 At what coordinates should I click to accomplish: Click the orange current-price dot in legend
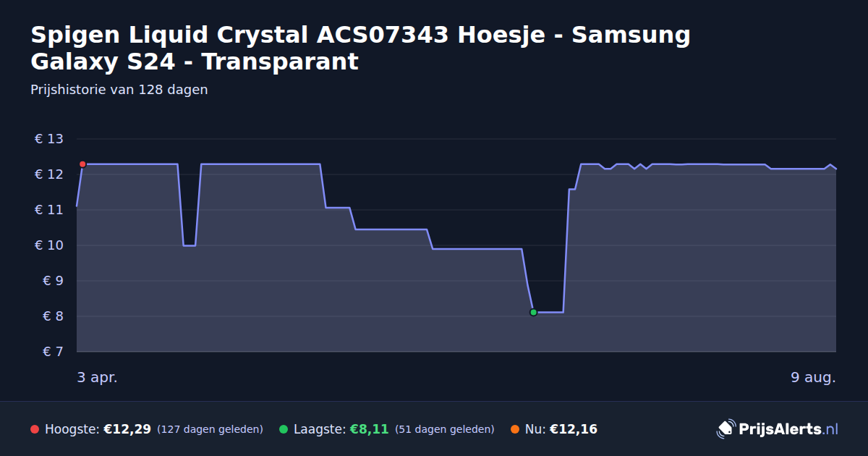(515, 429)
